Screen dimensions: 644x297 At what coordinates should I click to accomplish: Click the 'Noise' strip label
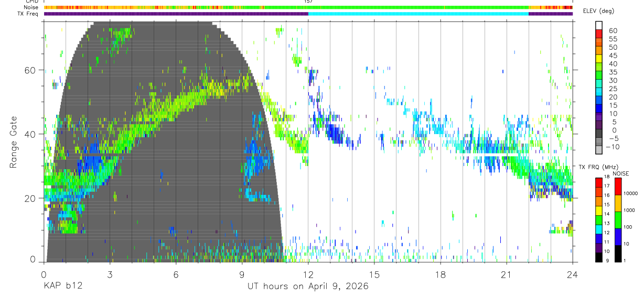pyautogui.click(x=32, y=7)
